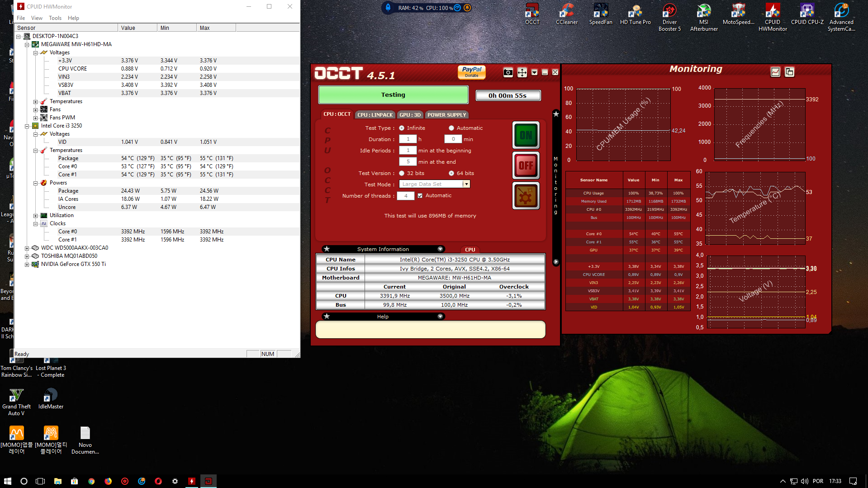Select Automatic test type radio
Image resolution: width=868 pixels, height=488 pixels.
point(451,128)
